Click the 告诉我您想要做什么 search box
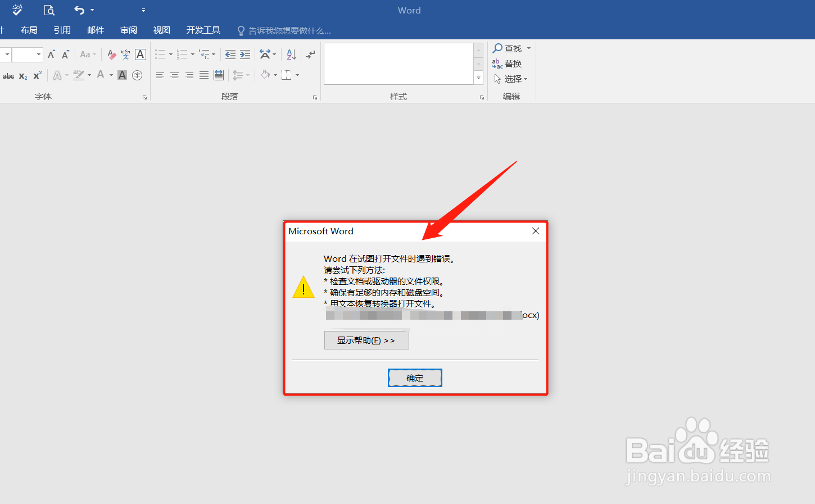The width and height of the screenshot is (815, 504). click(x=284, y=31)
